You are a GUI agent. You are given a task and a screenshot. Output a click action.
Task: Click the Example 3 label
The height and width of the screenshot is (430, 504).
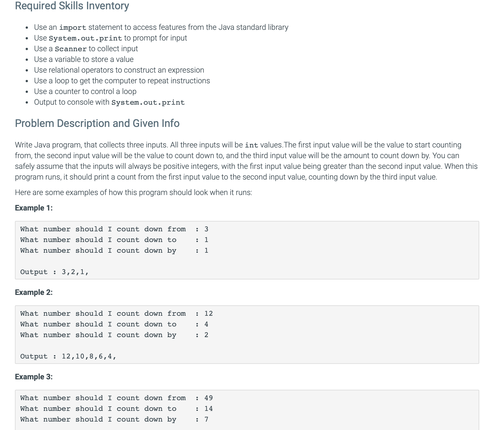pyautogui.click(x=34, y=377)
